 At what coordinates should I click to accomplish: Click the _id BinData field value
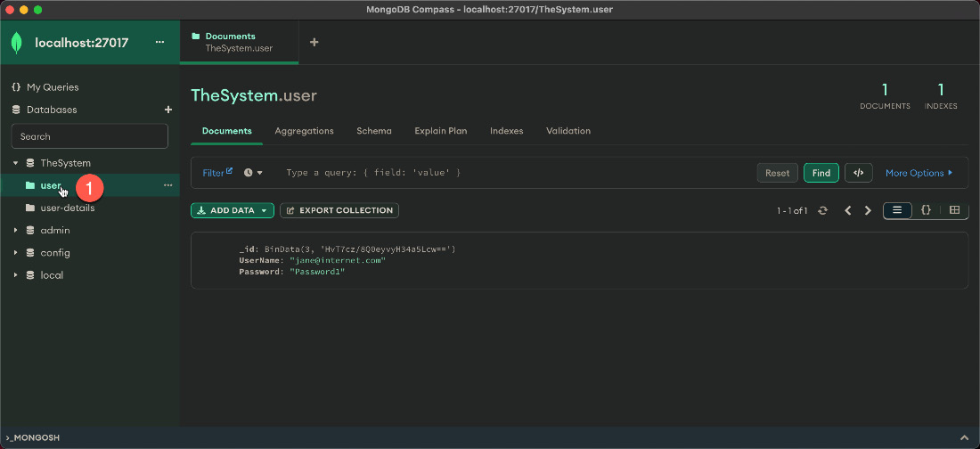click(360, 249)
